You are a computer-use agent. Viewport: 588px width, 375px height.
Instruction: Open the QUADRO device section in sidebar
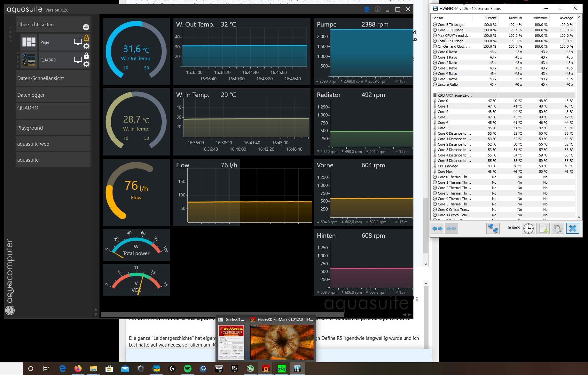(x=53, y=111)
